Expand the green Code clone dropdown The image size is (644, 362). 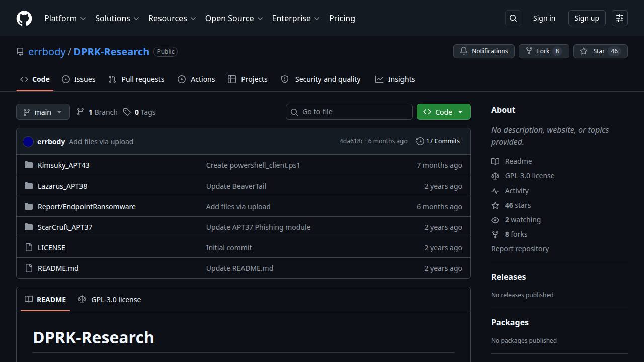pos(444,112)
